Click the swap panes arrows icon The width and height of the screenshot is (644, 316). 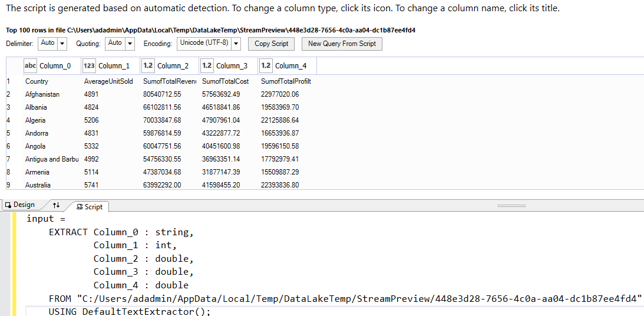[56, 205]
